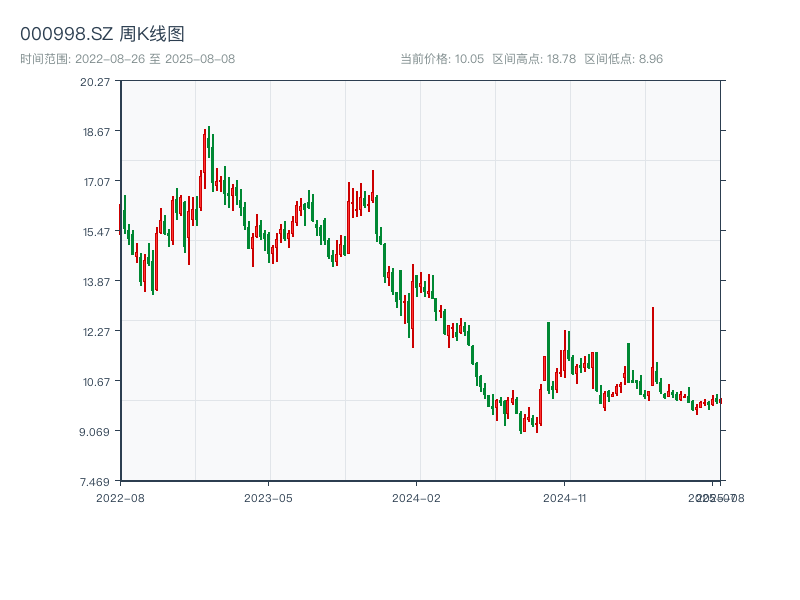Click the 12.27 y-axis label
Viewport: 800px width, 600px height.
(95, 331)
